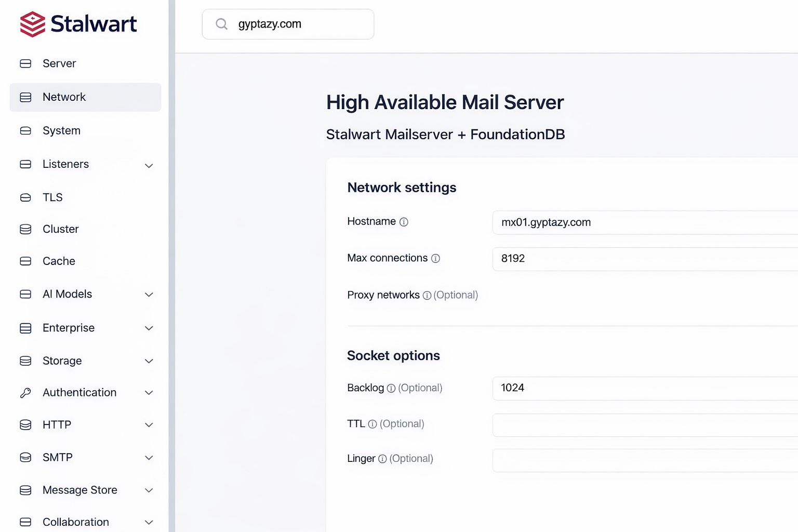Click the Stalwart logo icon
The width and height of the screenshot is (798, 532).
(x=33, y=24)
